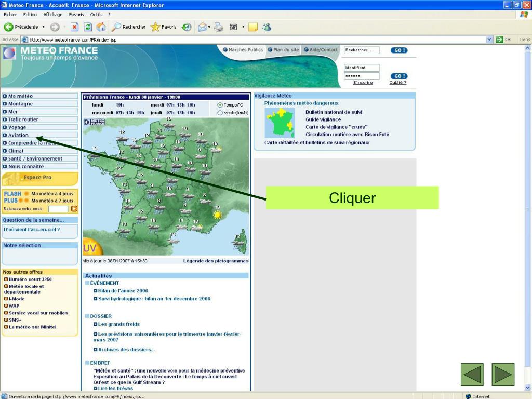The image size is (532, 399).
Task: Click the green next slide arrow button
Action: tap(503, 374)
